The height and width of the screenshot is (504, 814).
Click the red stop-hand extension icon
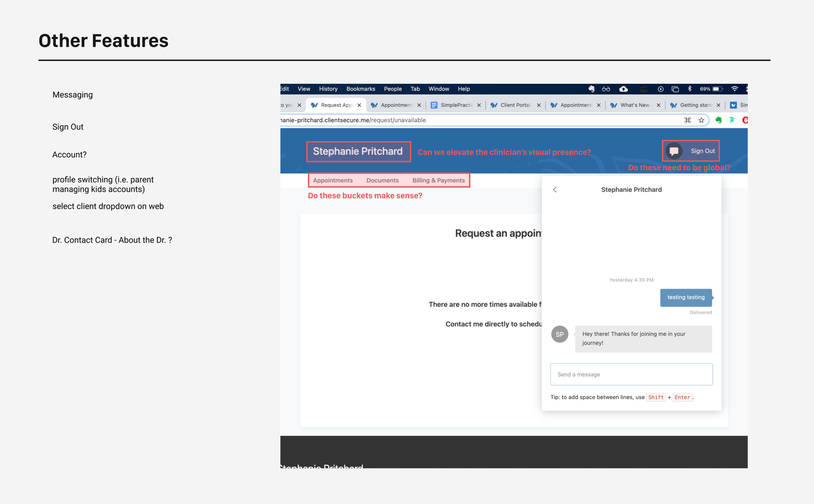tap(745, 120)
